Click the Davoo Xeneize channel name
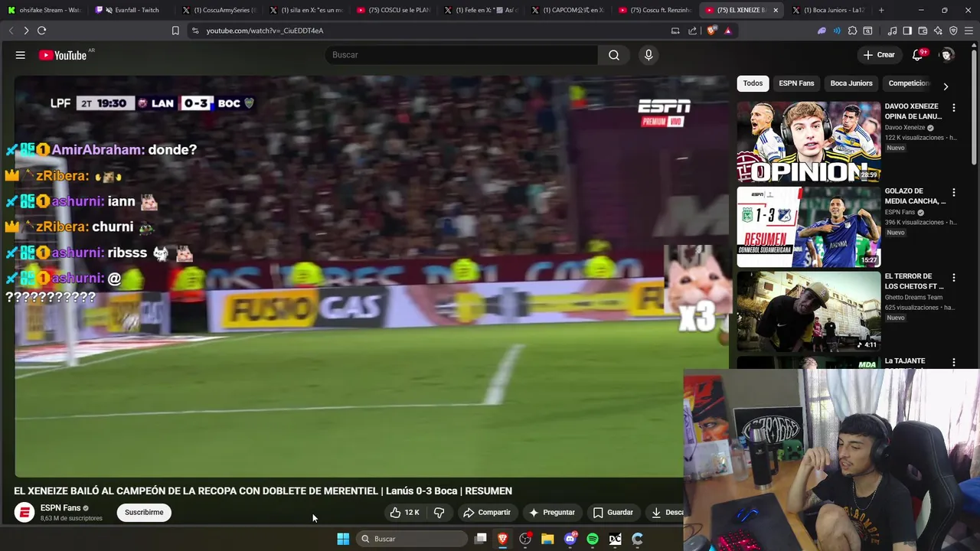 905,128
